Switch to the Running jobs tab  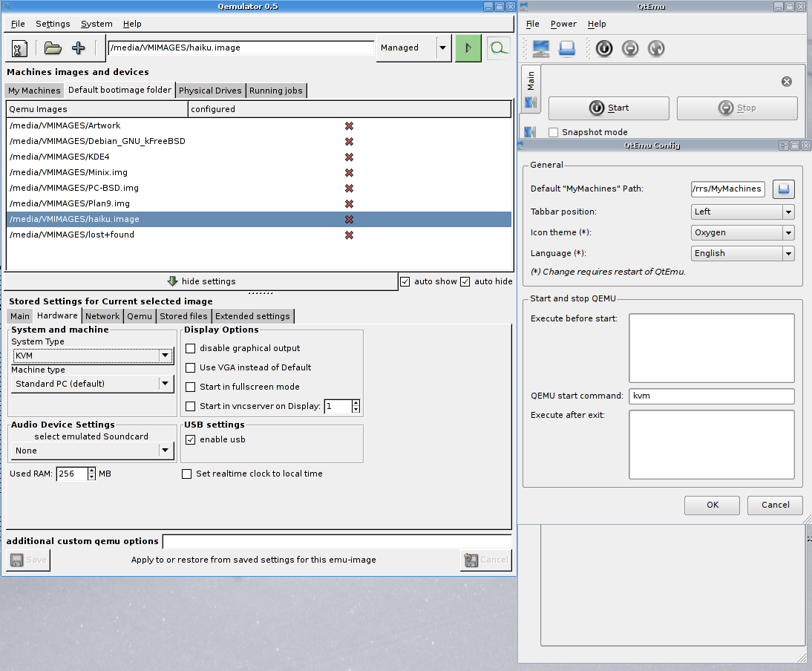pyautogui.click(x=276, y=91)
